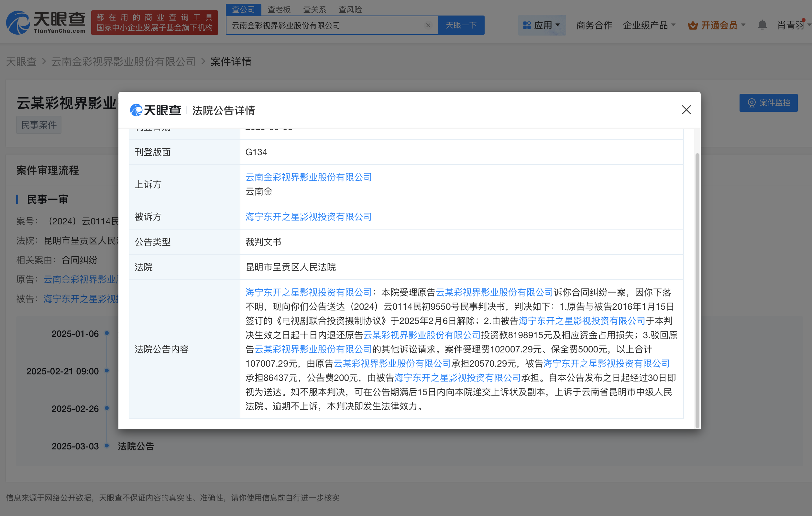Click the 云南金 text under 上诉方
The image size is (812, 516).
pyautogui.click(x=259, y=192)
